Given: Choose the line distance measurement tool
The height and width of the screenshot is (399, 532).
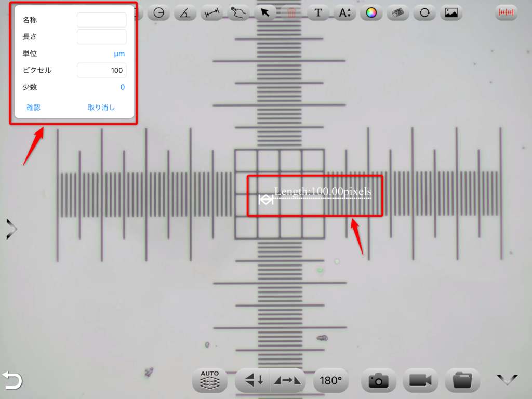Looking at the screenshot, I should click(212, 13).
